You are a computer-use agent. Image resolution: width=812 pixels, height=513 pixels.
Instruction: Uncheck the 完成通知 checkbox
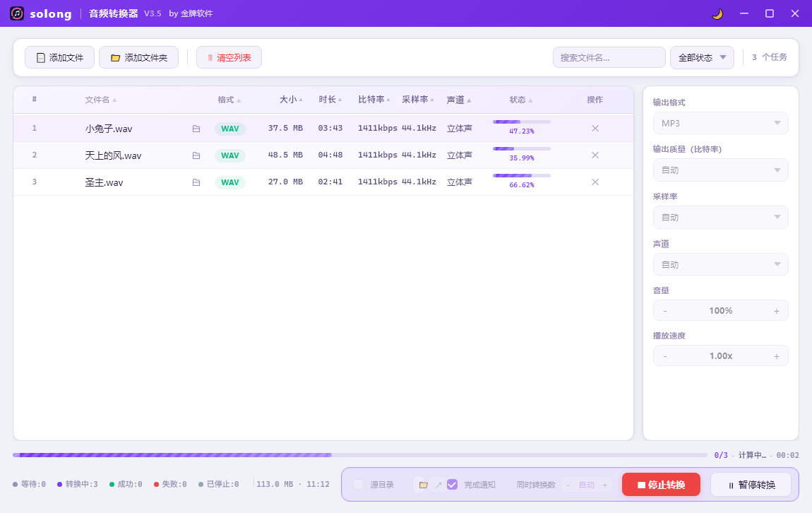(x=452, y=485)
